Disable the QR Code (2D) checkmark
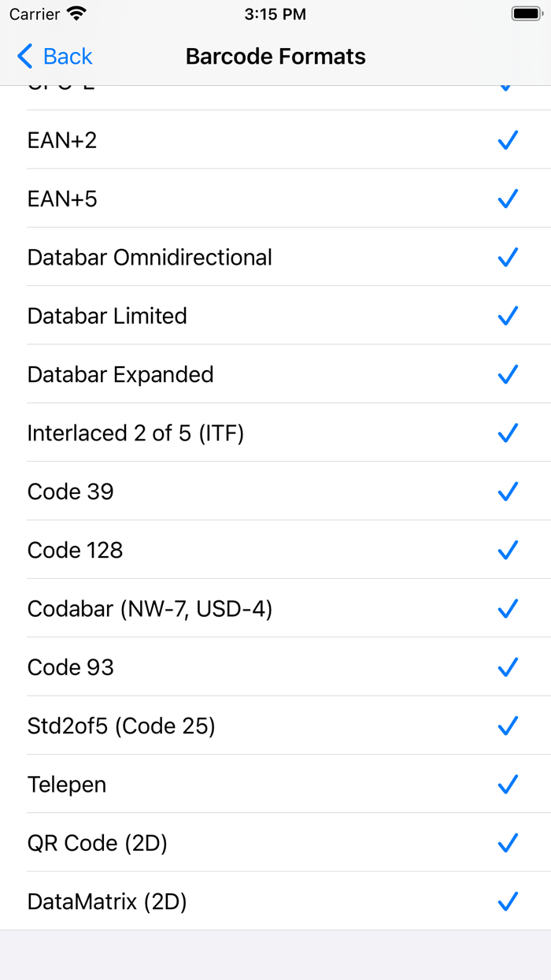The width and height of the screenshot is (551, 980). 508,843
